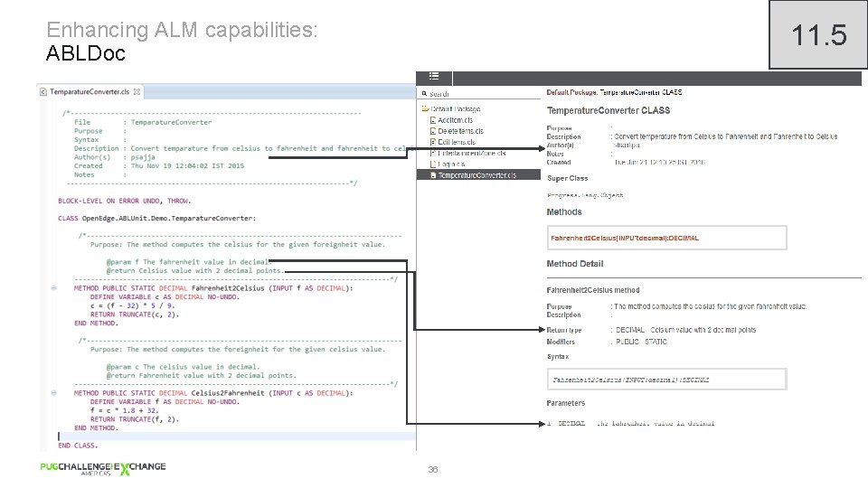Click the 'END CLASS.' line in editor
Image resolution: width=868 pixels, height=488 pixels.
tap(78, 446)
